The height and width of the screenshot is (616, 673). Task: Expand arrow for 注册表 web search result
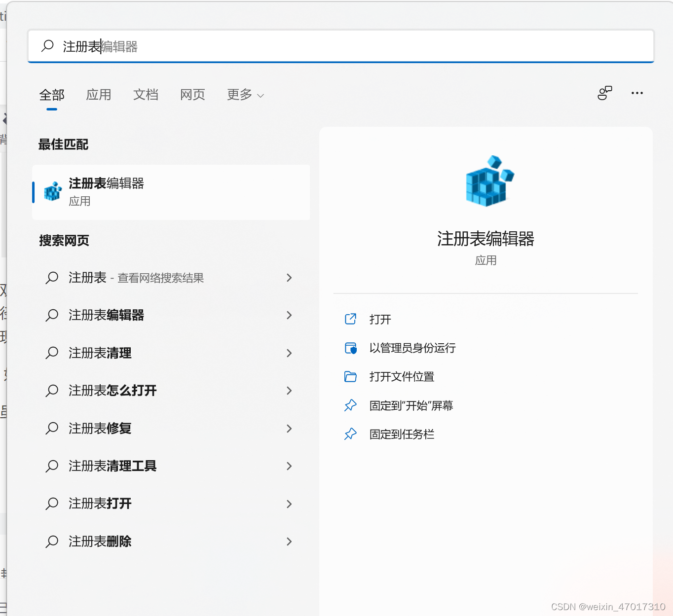click(289, 278)
